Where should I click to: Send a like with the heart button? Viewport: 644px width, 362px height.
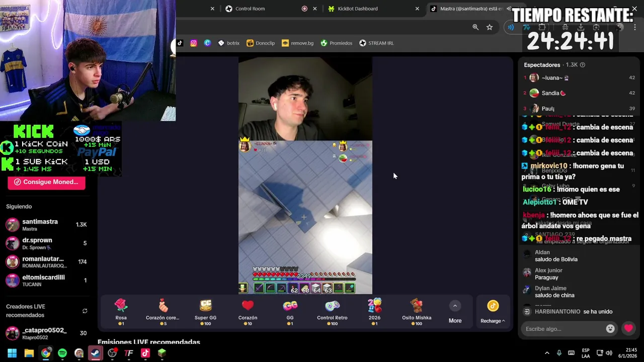coord(628,329)
